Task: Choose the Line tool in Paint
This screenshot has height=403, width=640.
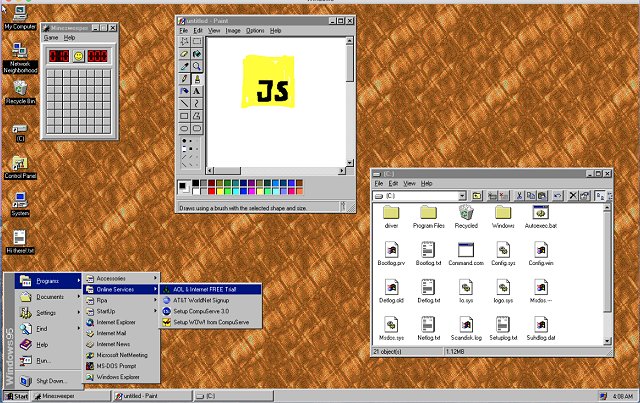Action: pos(184,104)
